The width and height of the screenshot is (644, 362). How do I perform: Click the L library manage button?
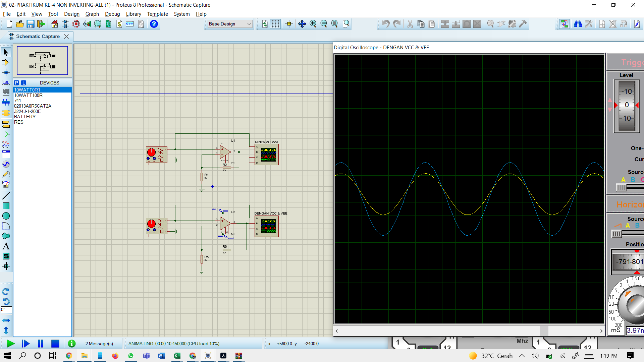23,83
